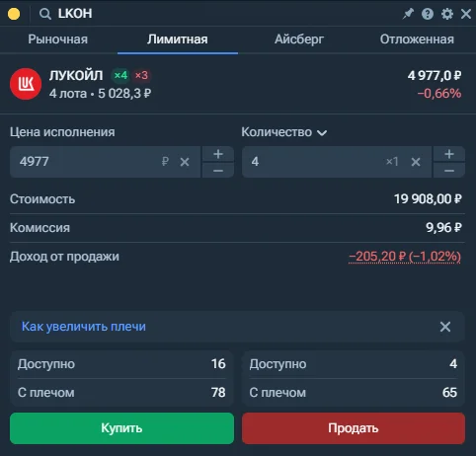This screenshot has width=476, height=456.
Task: Decrease quantity with minus button
Action: (x=449, y=170)
